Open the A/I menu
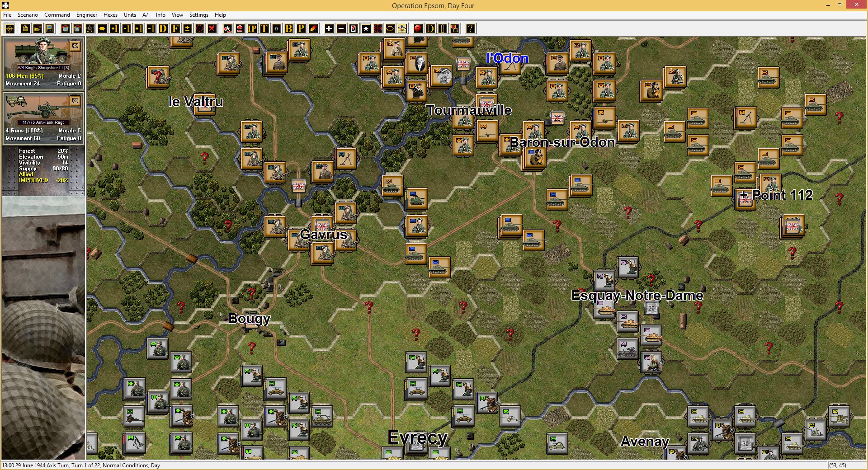Image resolution: width=868 pixels, height=470 pixels. click(x=146, y=15)
